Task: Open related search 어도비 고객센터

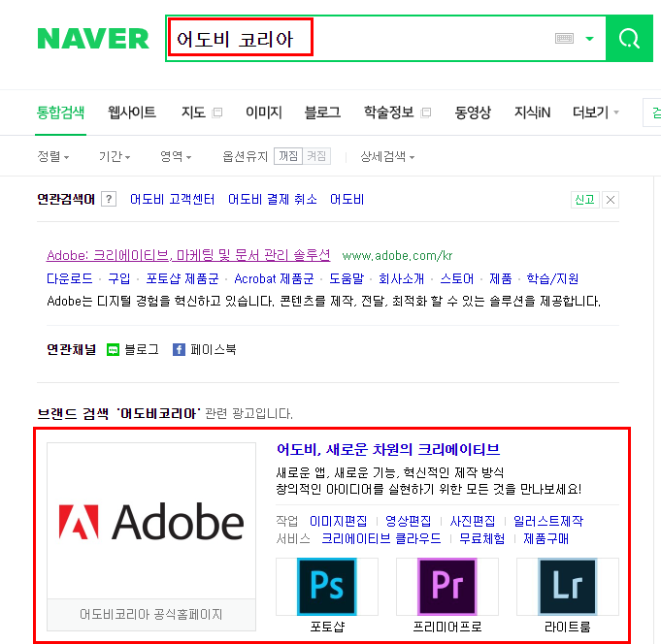Action: (x=172, y=199)
